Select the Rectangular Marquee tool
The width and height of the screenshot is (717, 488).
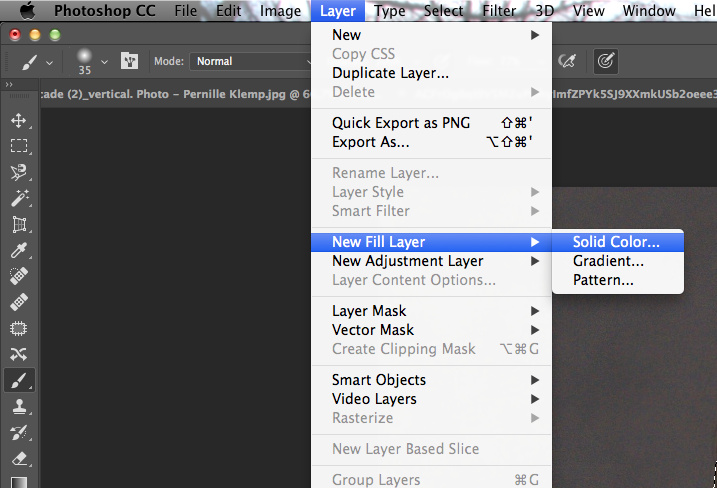tap(18, 146)
